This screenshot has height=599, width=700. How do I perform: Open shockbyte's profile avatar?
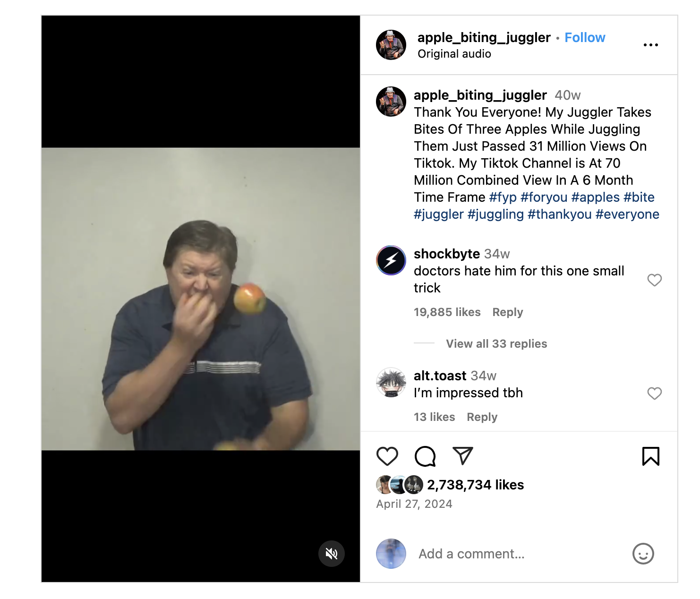click(391, 260)
